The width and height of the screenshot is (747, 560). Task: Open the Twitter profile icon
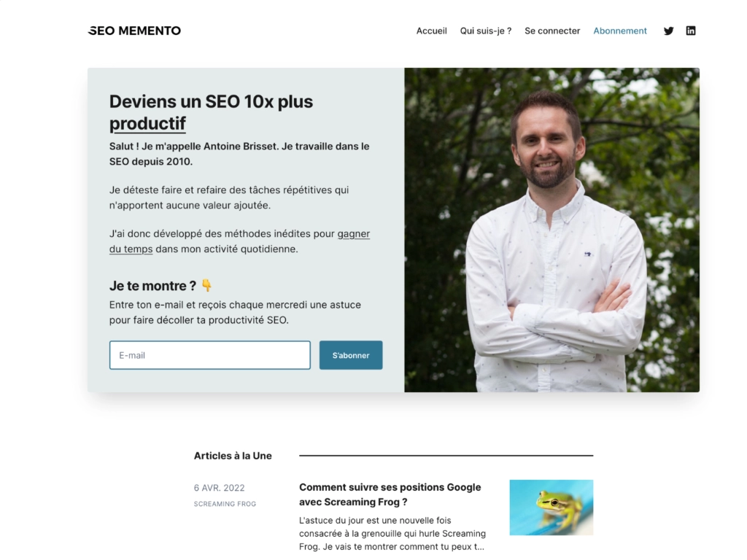tap(668, 31)
